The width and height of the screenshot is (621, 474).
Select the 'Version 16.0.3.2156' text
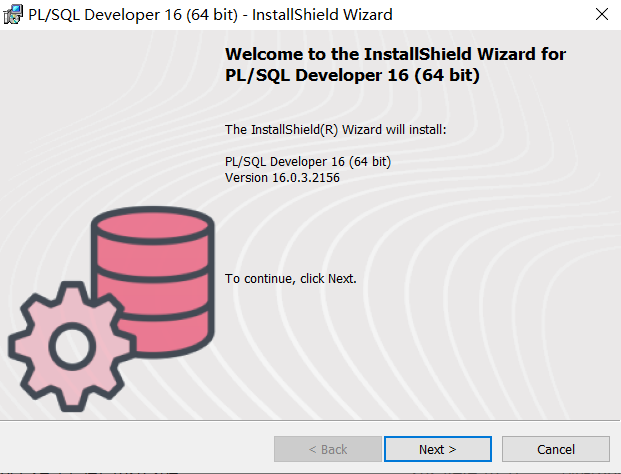282,178
